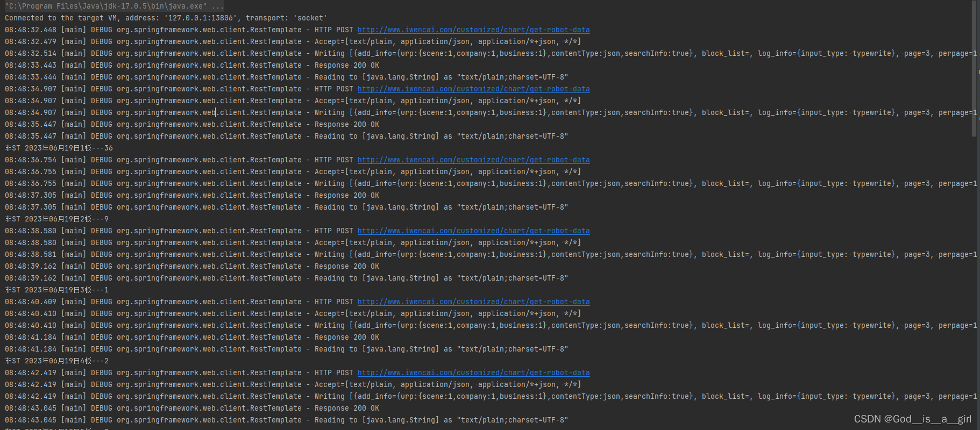Follow the iwencai URL logged at 08:48:38.580
This screenshot has width=980, height=430.
[473, 231]
